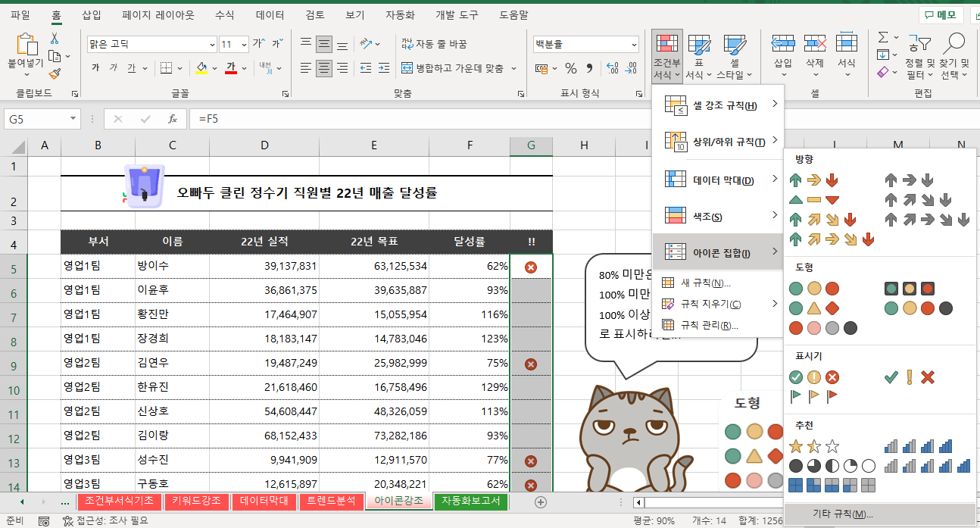
Task: Click the comma style icon
Action: tap(589, 68)
